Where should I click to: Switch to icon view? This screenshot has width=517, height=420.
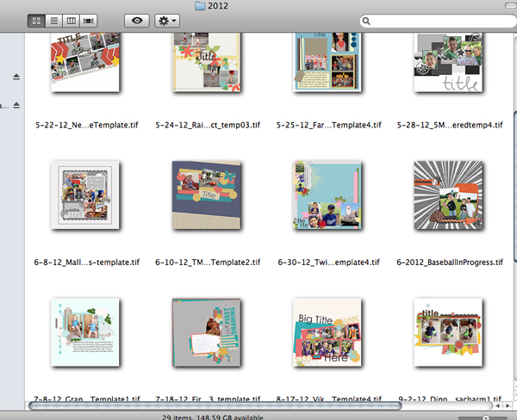(36, 21)
